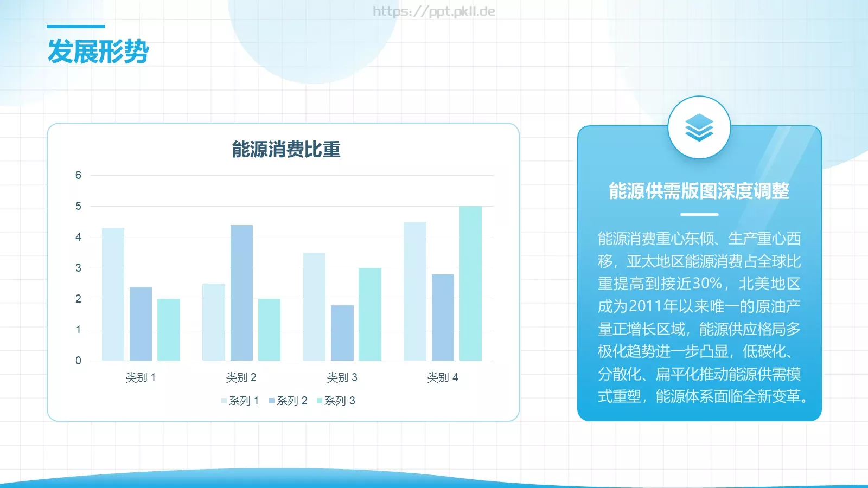
Task: Select the 类别 1 axis label
Action: click(x=141, y=377)
